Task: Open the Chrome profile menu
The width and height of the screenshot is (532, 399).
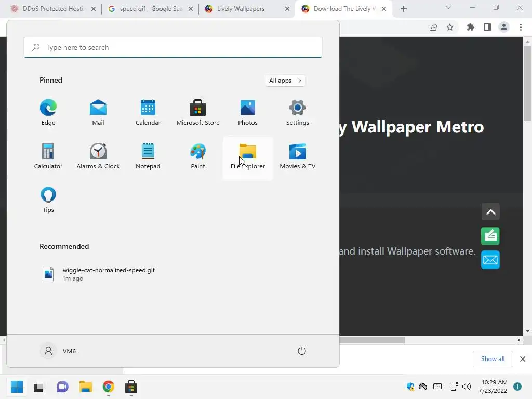Action: tap(504, 27)
